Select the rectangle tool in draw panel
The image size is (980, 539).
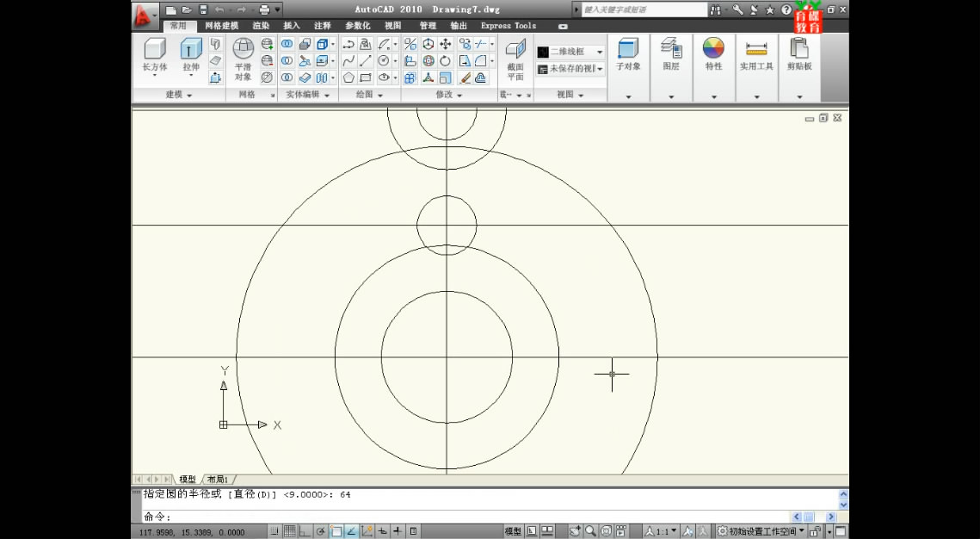366,77
